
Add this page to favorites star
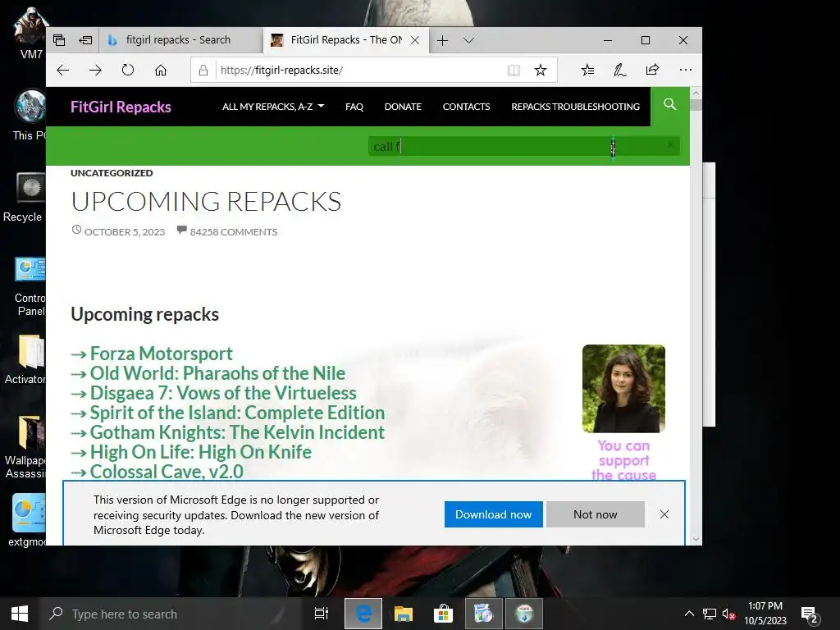click(541, 71)
